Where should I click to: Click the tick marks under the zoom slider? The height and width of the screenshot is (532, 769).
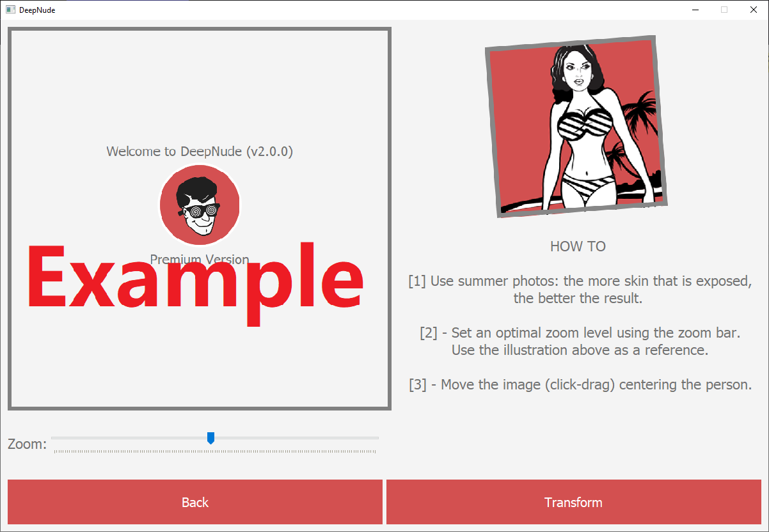coord(215,451)
